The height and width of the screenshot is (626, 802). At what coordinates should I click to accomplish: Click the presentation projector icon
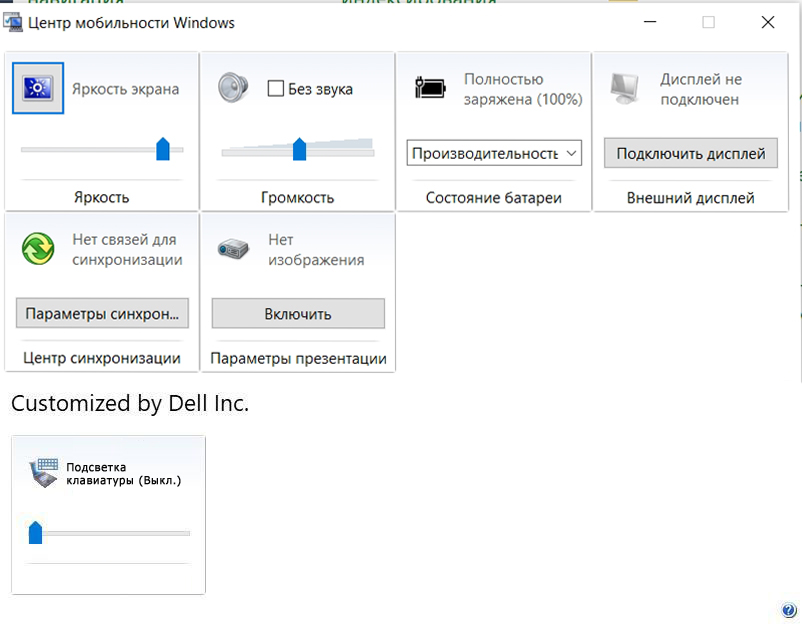coord(233,249)
